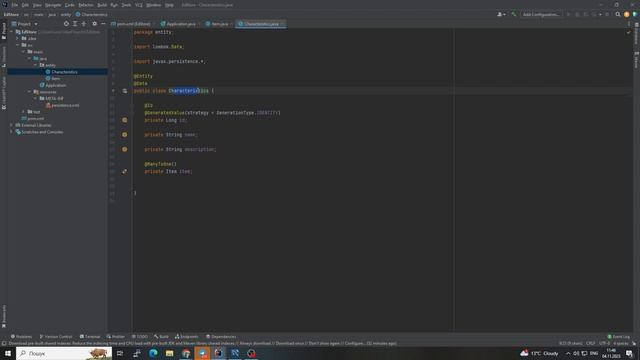This screenshot has height=360, width=640.
Task: Open Google Chrome from the taskbar
Action: coord(186,353)
